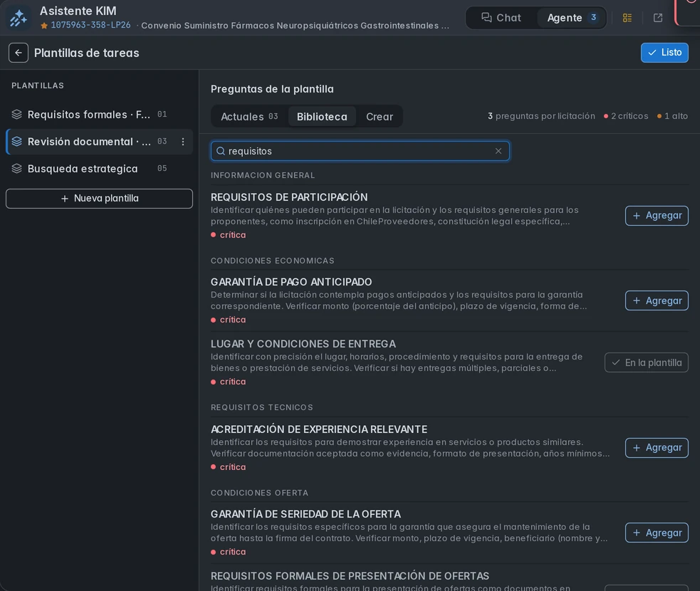Clear the search text with the X
700x591 pixels.
click(x=498, y=151)
